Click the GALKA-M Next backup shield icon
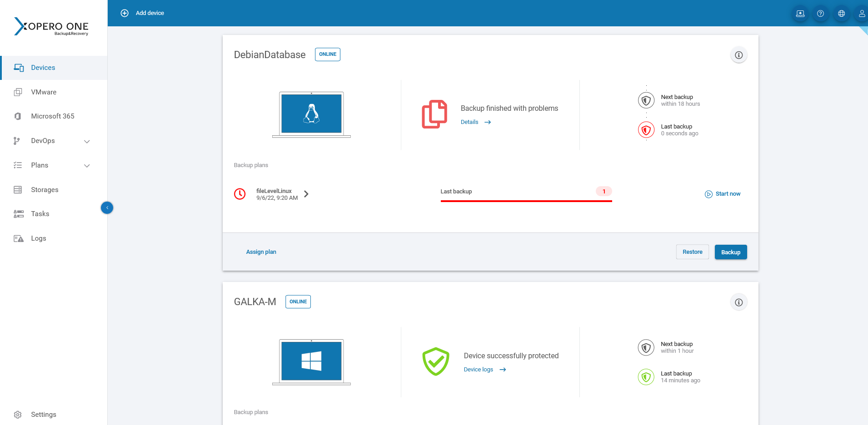 point(646,348)
